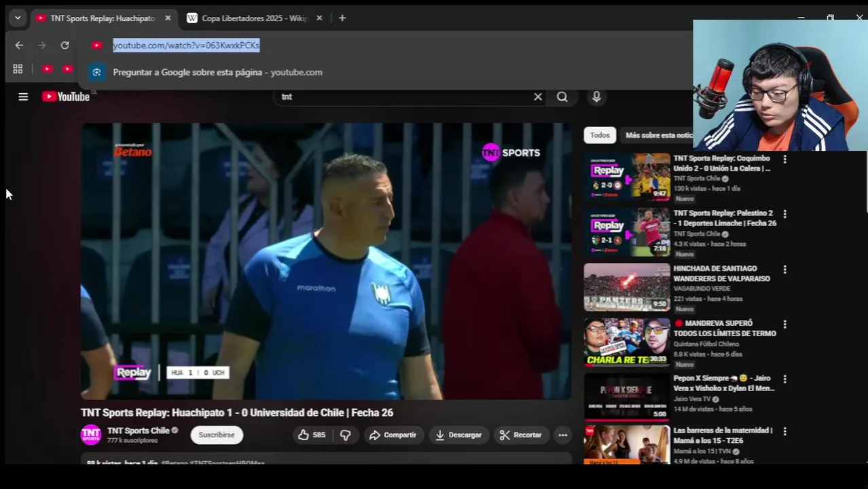Open the browser apps grid icon

18,69
